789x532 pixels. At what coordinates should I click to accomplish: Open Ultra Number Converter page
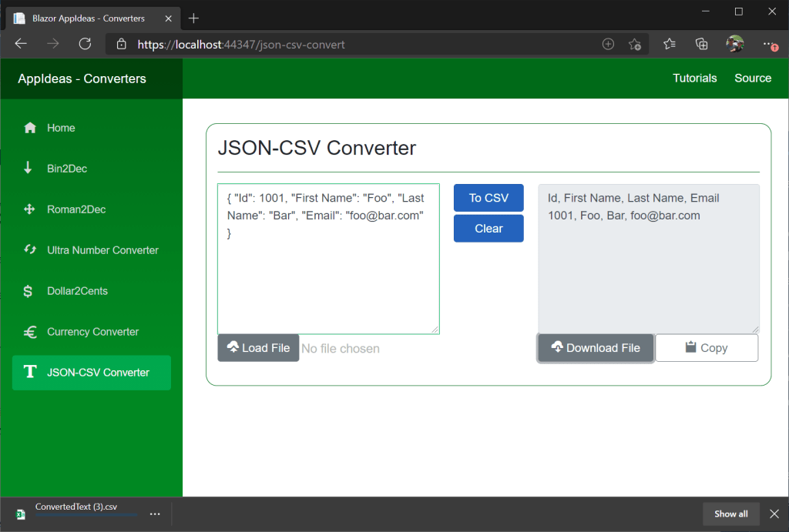102,250
